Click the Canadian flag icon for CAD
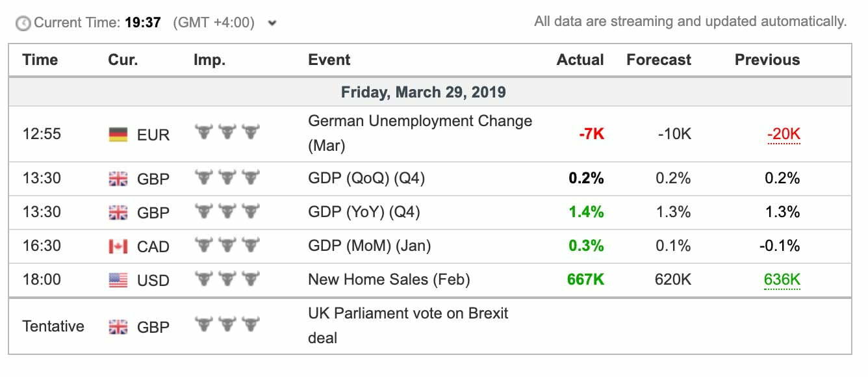This screenshot has height=377, width=868. 118,246
